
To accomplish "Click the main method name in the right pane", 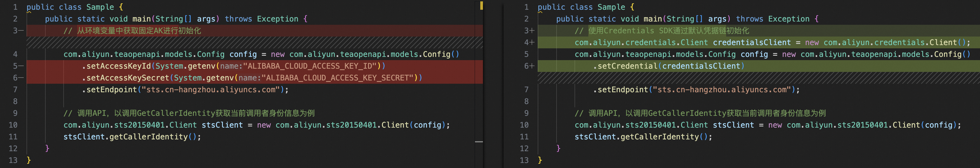I will pos(653,19).
